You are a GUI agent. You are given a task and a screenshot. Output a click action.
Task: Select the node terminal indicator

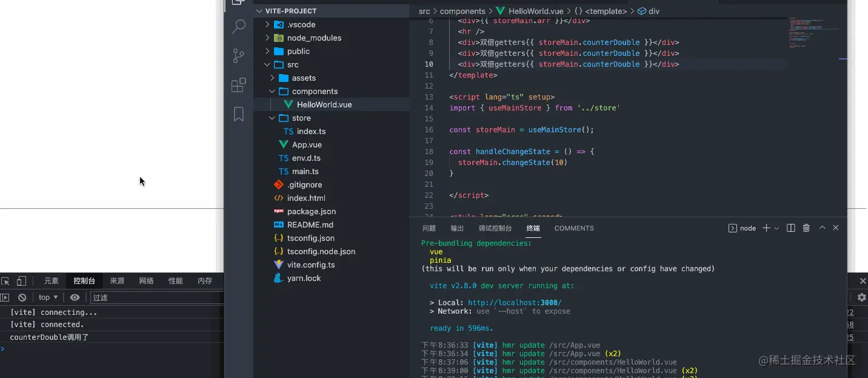click(743, 228)
